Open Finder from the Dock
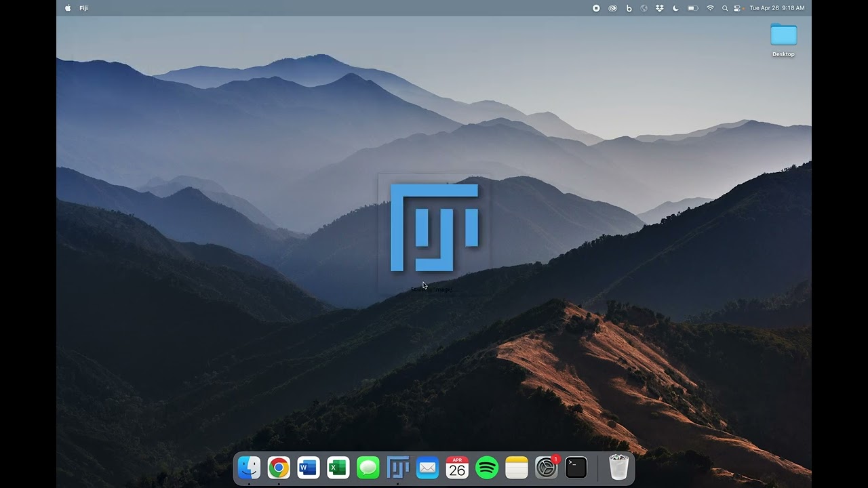868x488 pixels. [x=249, y=468]
